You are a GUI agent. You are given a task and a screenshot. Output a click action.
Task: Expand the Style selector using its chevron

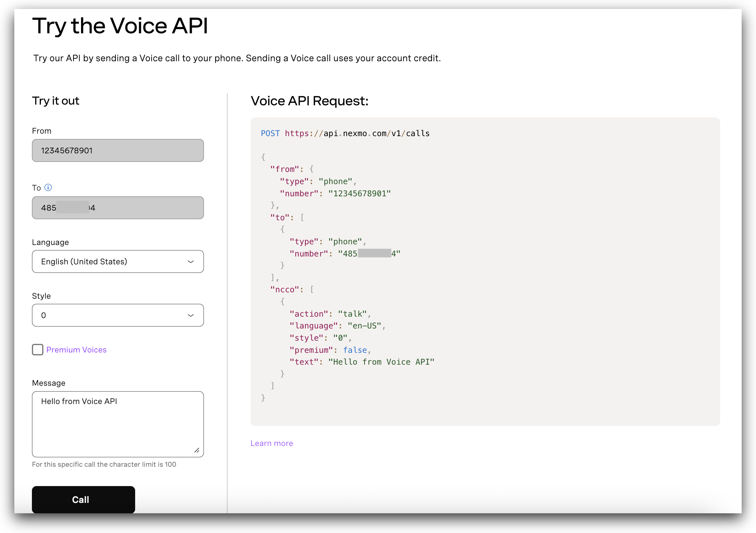(191, 315)
